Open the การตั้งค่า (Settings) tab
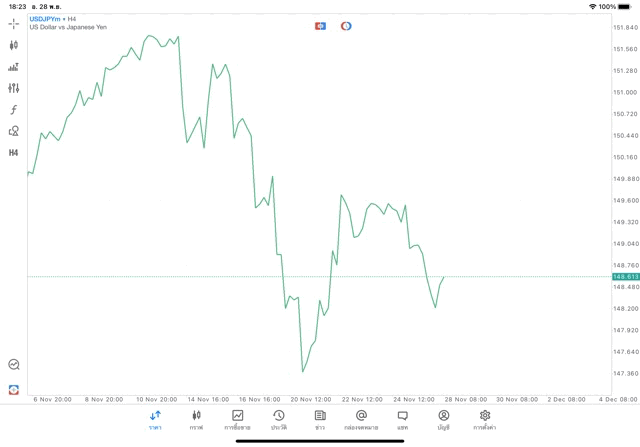Screen dimensions: 640x447 (485, 420)
